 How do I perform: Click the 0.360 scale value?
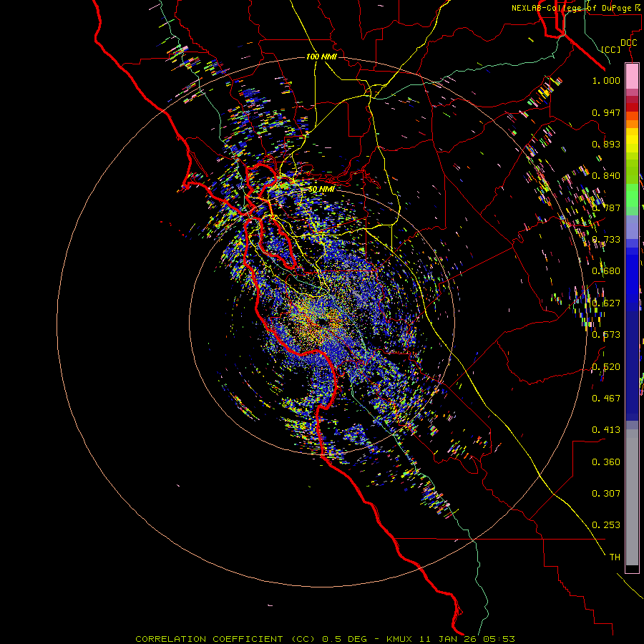606,462
